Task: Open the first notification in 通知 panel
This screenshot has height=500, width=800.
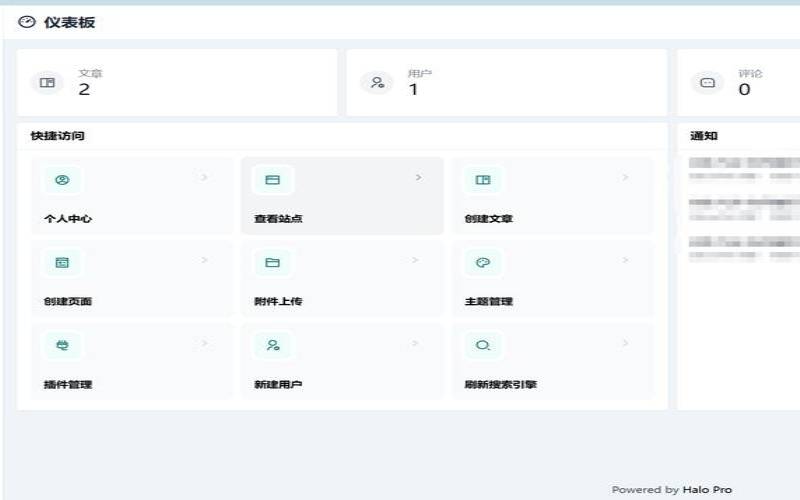Action: (x=744, y=167)
